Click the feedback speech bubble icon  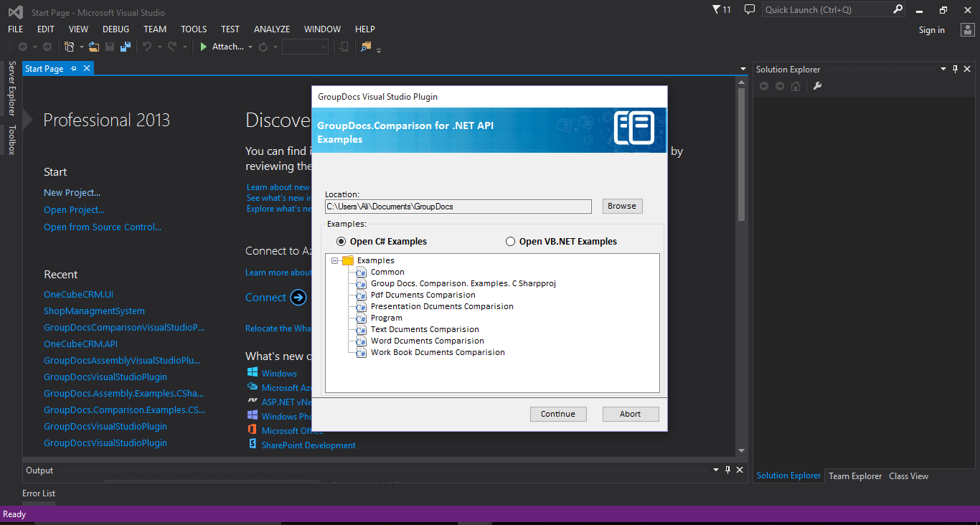tap(750, 9)
